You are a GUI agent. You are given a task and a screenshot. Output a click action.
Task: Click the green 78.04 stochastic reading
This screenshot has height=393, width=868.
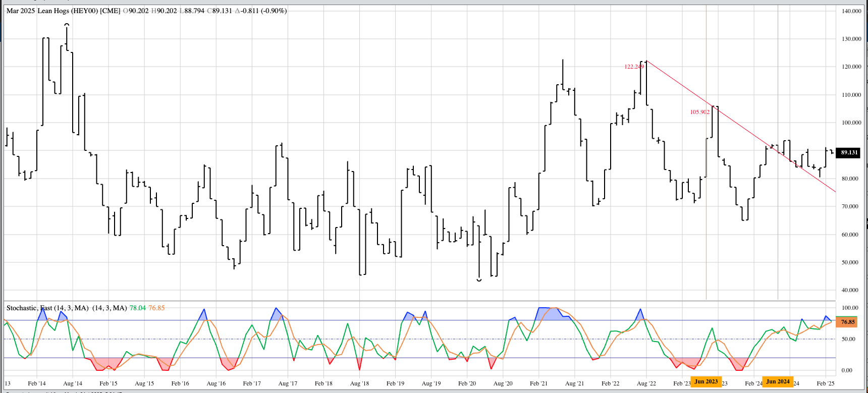[x=137, y=308]
